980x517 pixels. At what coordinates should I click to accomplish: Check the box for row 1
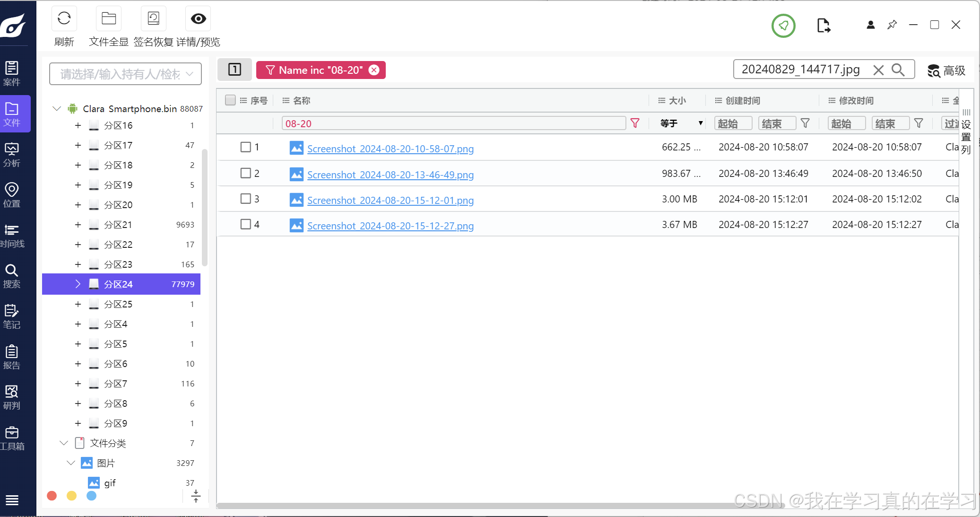pos(245,147)
